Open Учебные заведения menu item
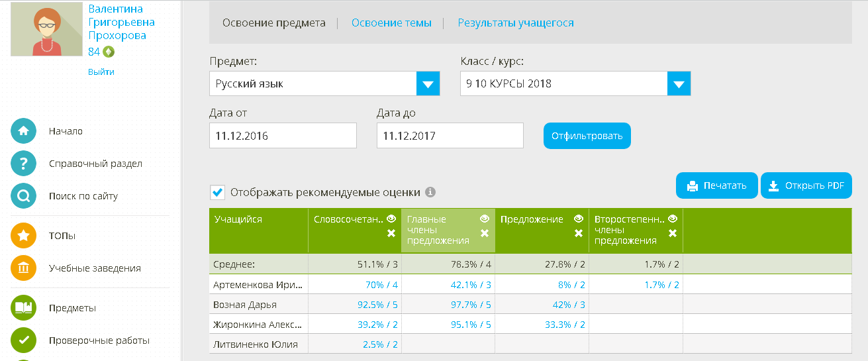This screenshot has width=868, height=361. tap(95, 268)
